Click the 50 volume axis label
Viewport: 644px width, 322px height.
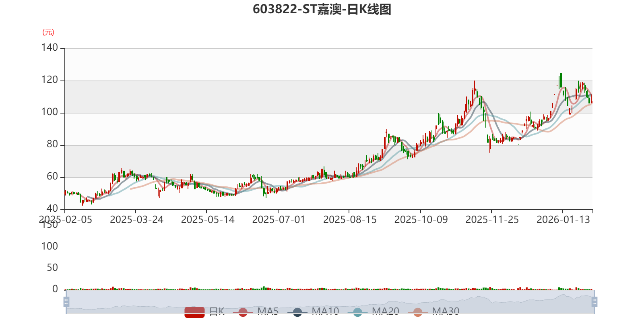pos(52,268)
